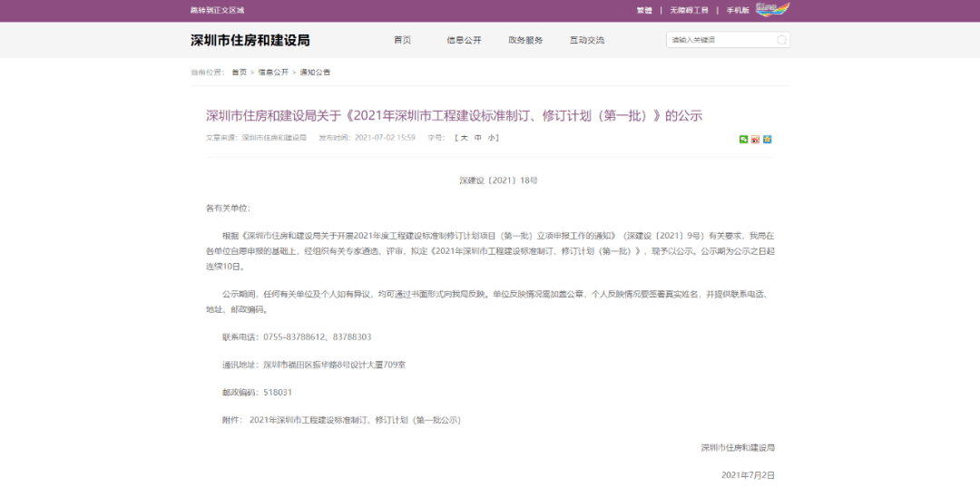Share the article via WeChat icon
Viewport: 980px width, 497px height.
click(744, 139)
